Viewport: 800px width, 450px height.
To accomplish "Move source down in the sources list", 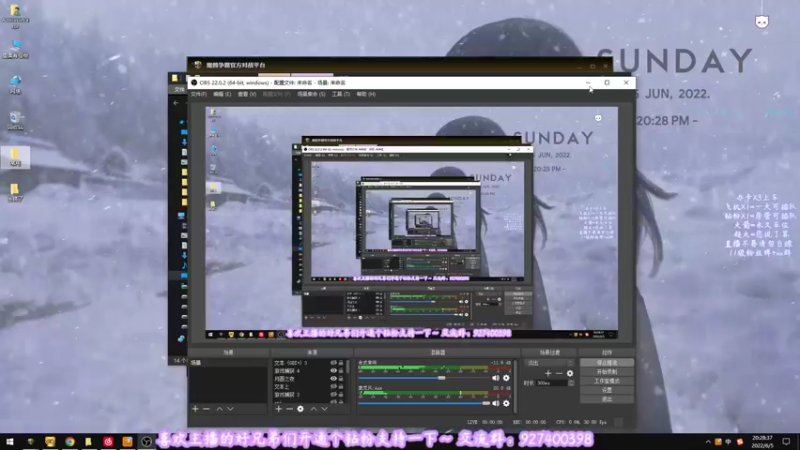I will 324,409.
